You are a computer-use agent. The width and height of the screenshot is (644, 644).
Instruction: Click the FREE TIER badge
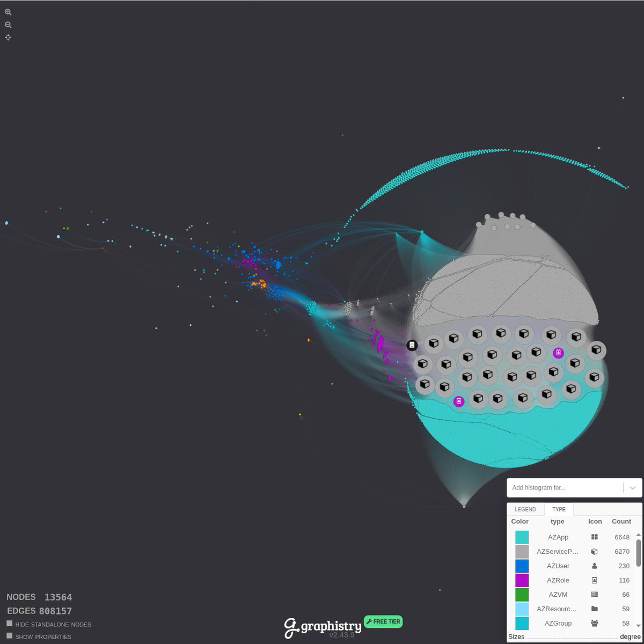[383, 621]
